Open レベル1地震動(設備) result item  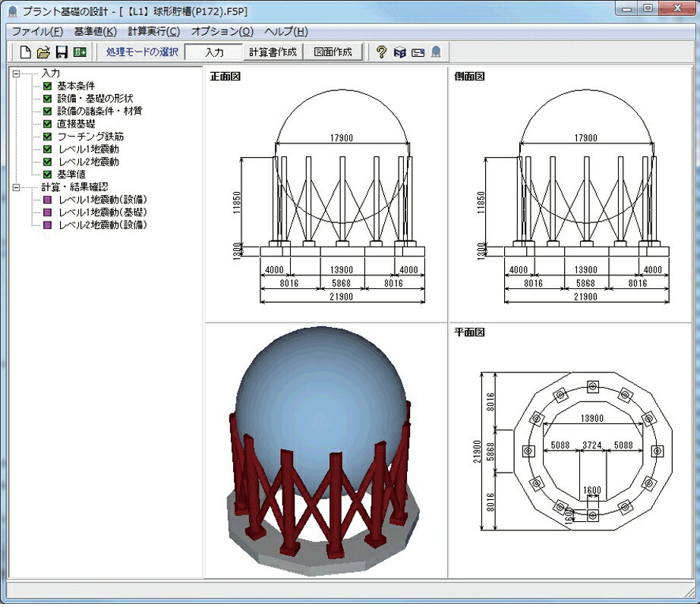coord(102,200)
